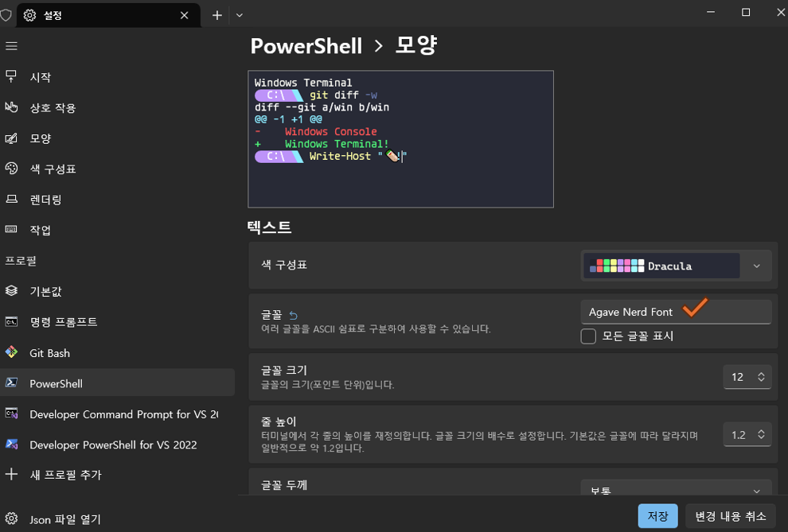The height and width of the screenshot is (532, 788).
Task: Click the plus icon for 새 프로필 추가
Action: pos(11,474)
